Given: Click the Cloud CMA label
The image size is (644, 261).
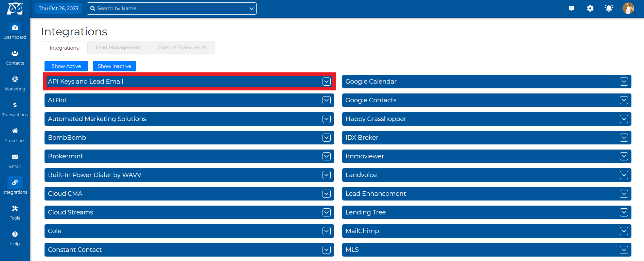Looking at the screenshot, I should (65, 194).
